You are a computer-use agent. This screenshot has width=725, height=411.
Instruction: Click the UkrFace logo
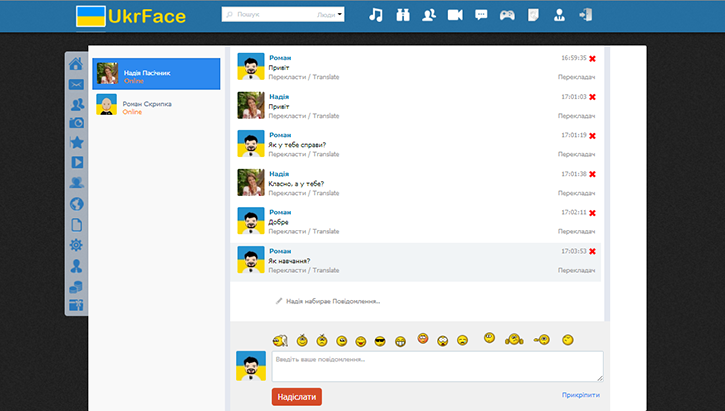point(131,16)
